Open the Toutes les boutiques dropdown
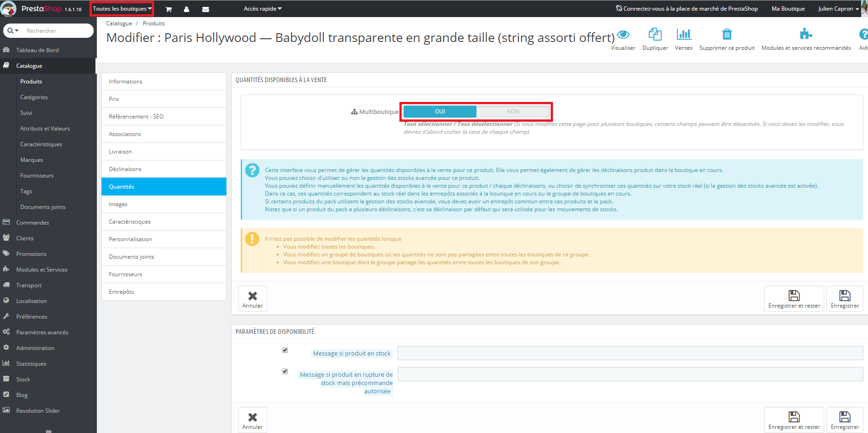 tap(122, 9)
